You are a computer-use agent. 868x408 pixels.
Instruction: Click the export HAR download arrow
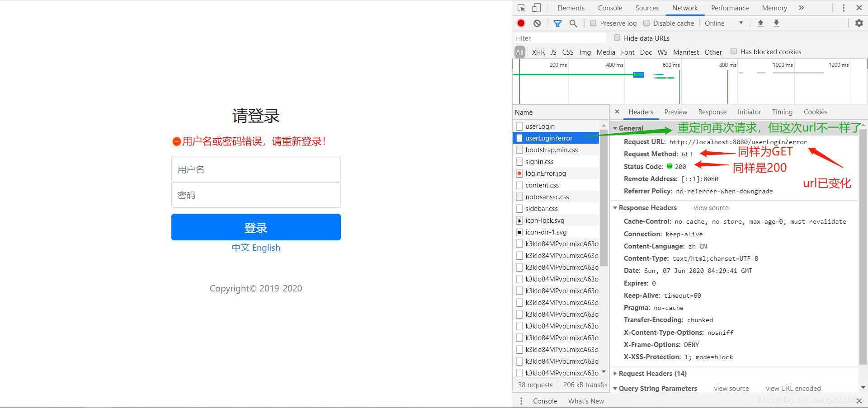[x=776, y=23]
